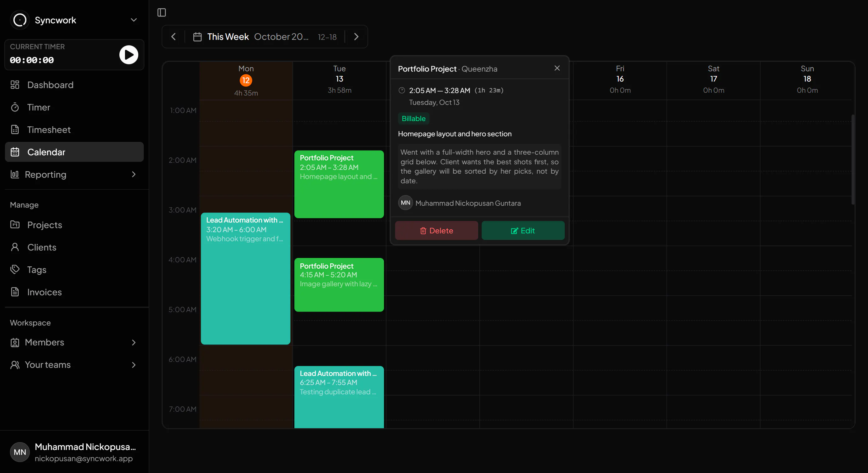Open Timesheet in sidebar
Viewport: 868px width, 473px height.
(x=75, y=129)
